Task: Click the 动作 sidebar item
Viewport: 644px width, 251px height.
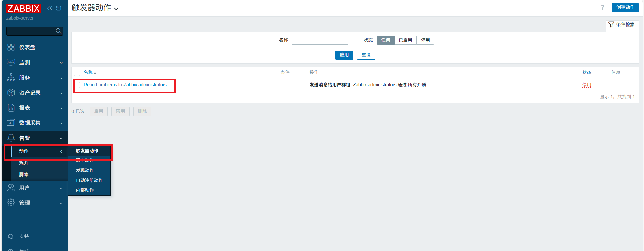Action: coord(39,151)
